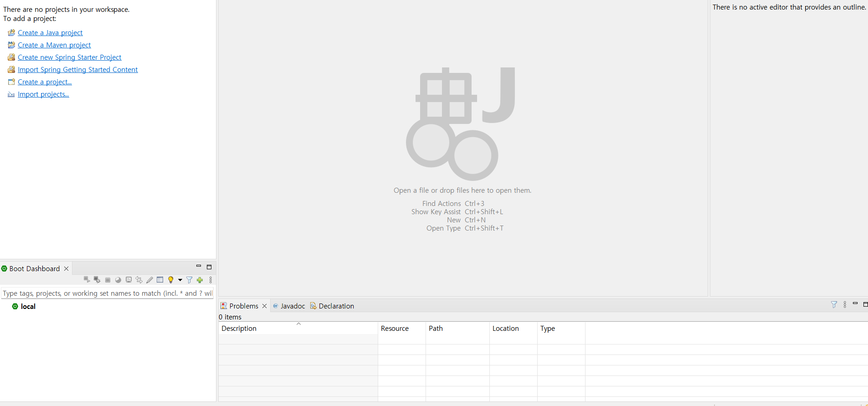Click the import icon beside Import projects...
This screenshot has height=406, width=868.
click(x=11, y=94)
